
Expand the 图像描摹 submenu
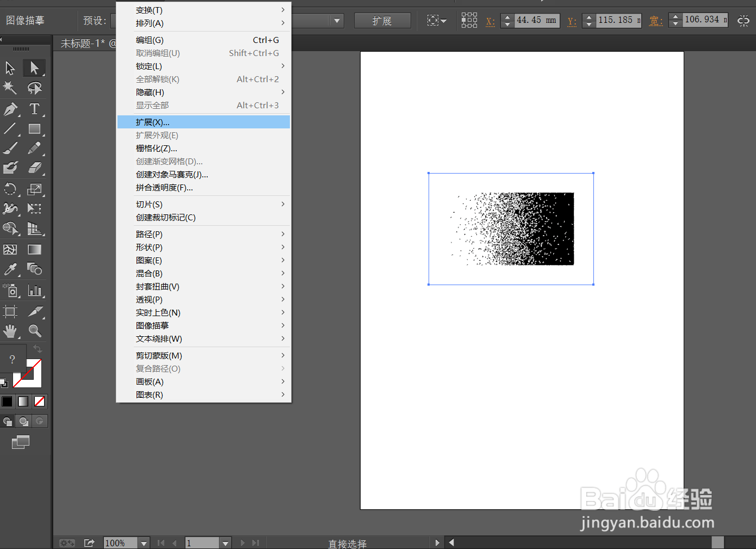point(204,325)
